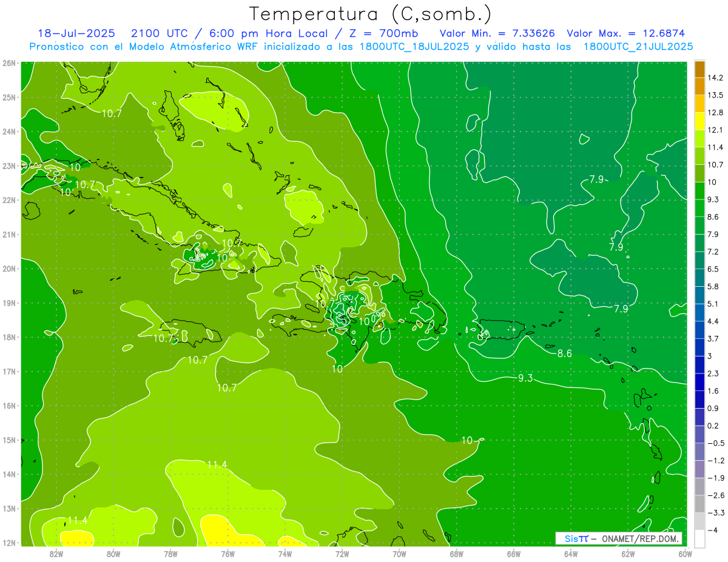Click the 12.8 legend value
The width and height of the screenshot is (728, 562).
point(715,113)
